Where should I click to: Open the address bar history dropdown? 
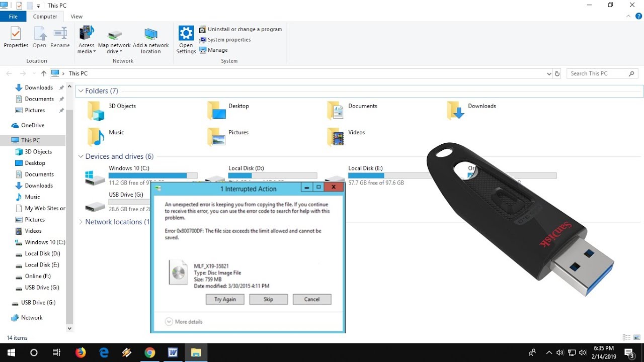(x=549, y=73)
